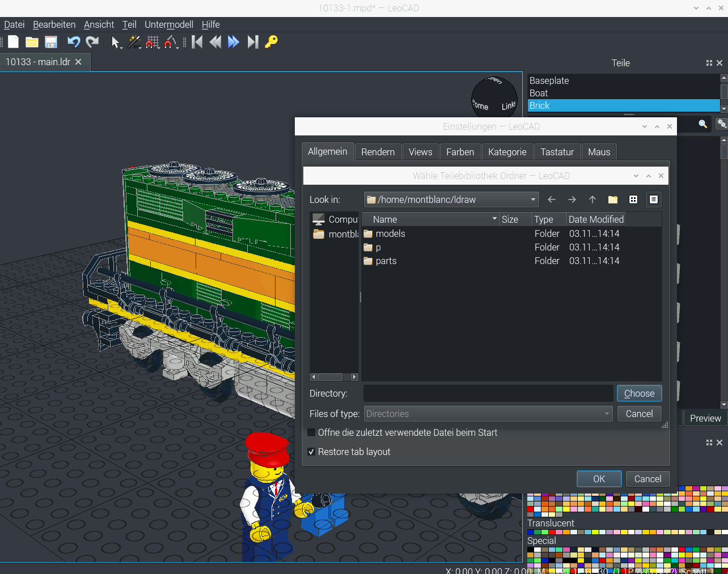
Task: Click the grid move snap magnet icon
Action: coord(152,42)
